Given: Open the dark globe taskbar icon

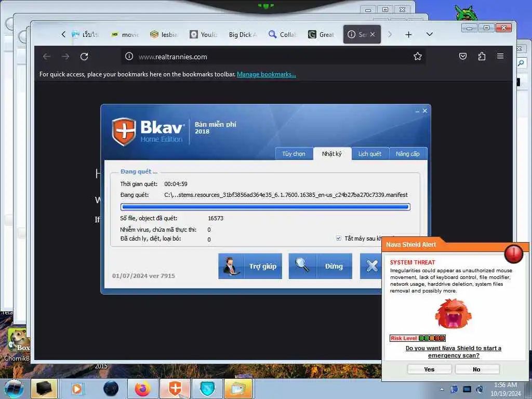Looking at the screenshot, I should pos(111,389).
